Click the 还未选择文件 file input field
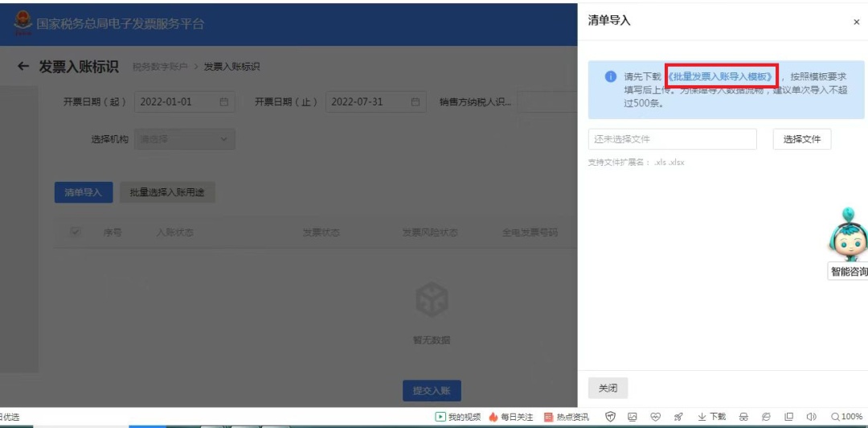868x428 pixels. [672, 139]
